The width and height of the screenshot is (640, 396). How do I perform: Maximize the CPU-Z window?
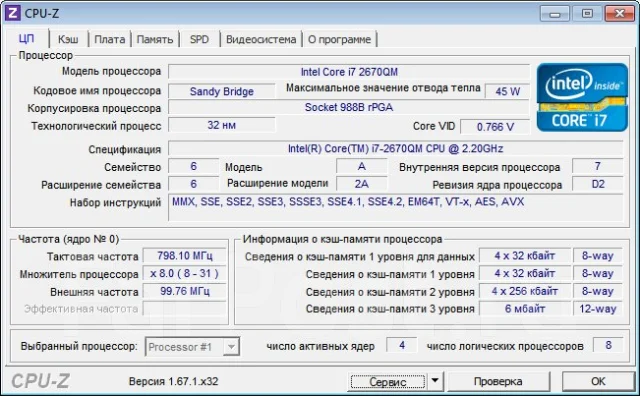click(587, 14)
